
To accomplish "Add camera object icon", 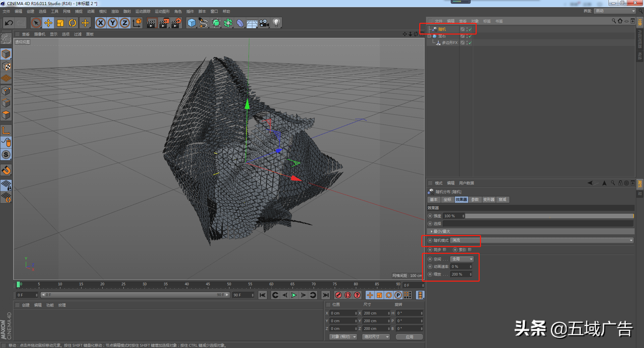I will 264,23.
